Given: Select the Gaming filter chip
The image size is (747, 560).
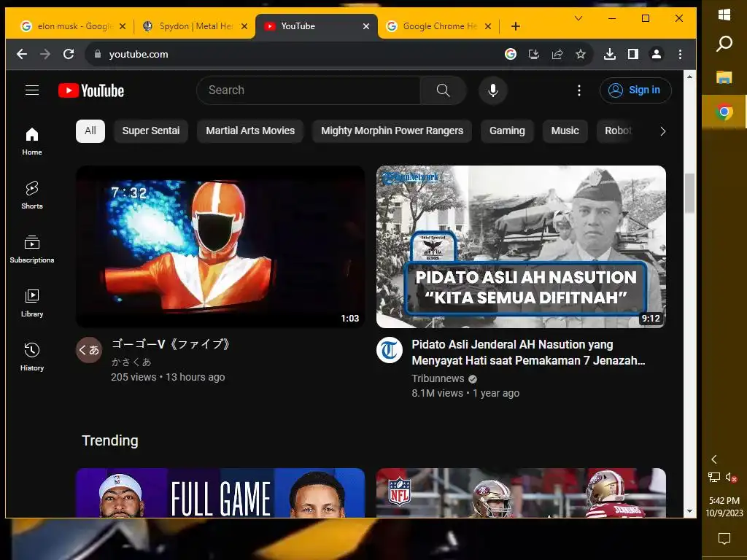Looking at the screenshot, I should point(507,131).
